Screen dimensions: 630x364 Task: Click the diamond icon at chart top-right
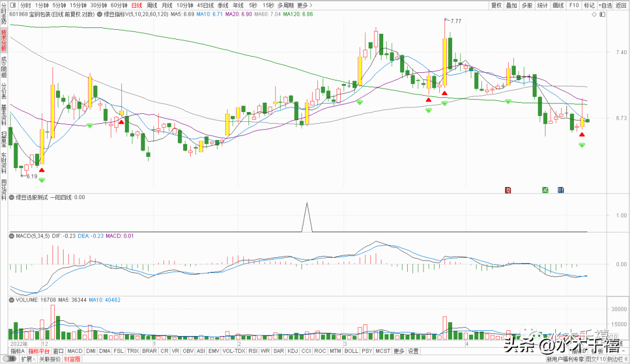coord(594,15)
